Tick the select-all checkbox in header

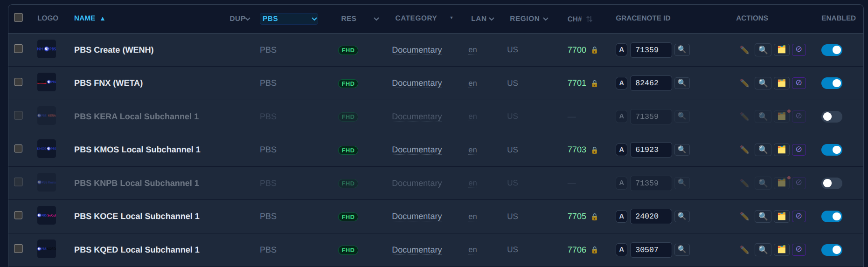click(x=19, y=17)
